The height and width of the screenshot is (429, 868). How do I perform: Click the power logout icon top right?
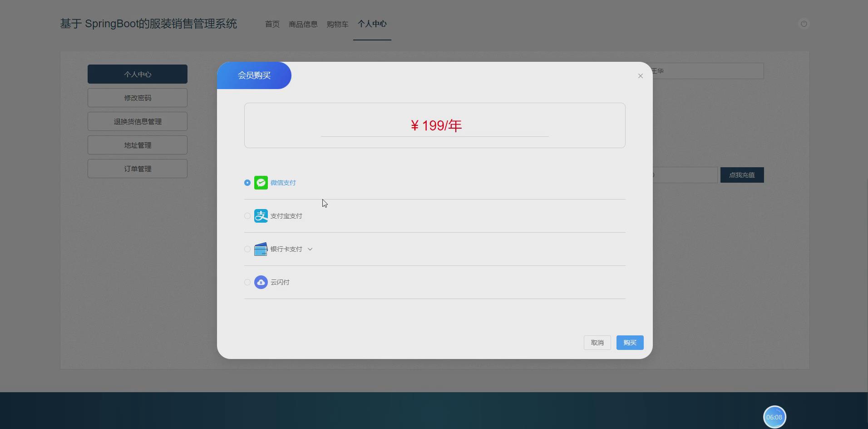click(x=804, y=24)
